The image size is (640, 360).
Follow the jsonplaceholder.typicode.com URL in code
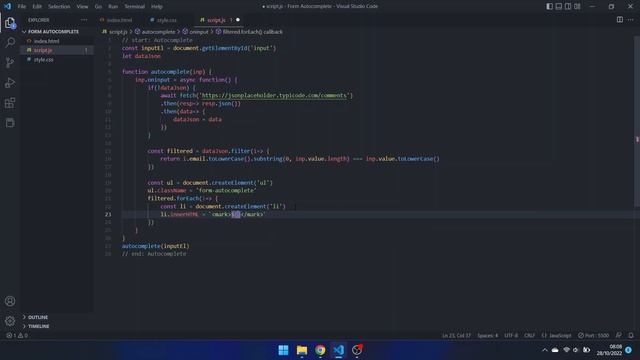(274, 96)
